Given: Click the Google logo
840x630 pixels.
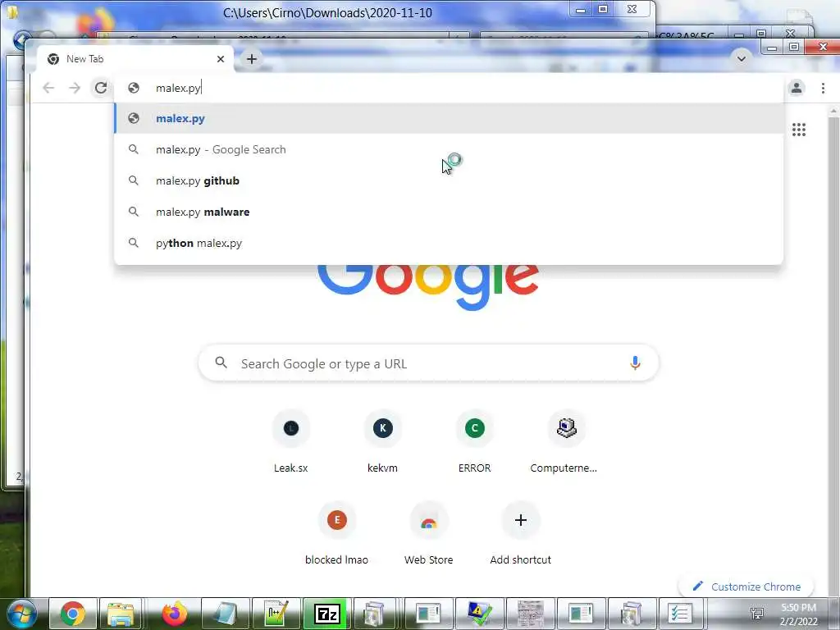Looking at the screenshot, I should (x=428, y=287).
